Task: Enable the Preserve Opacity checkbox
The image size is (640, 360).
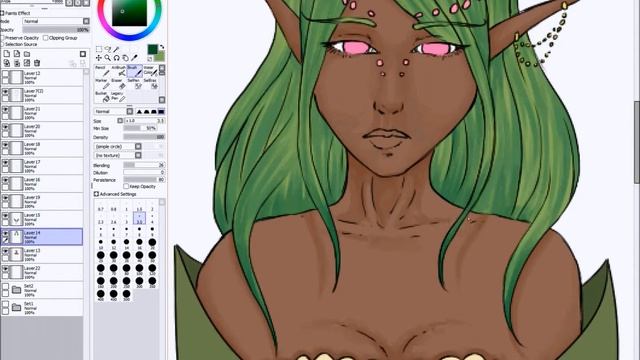Action: [x=3, y=38]
